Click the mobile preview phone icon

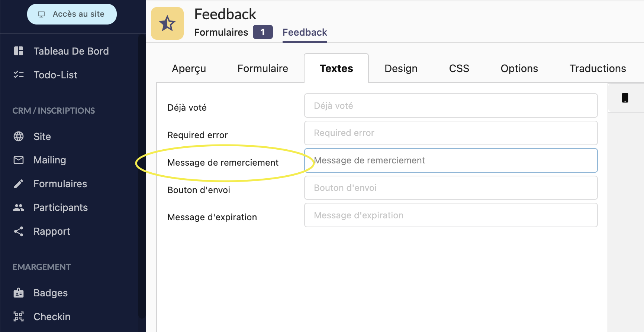(x=625, y=98)
